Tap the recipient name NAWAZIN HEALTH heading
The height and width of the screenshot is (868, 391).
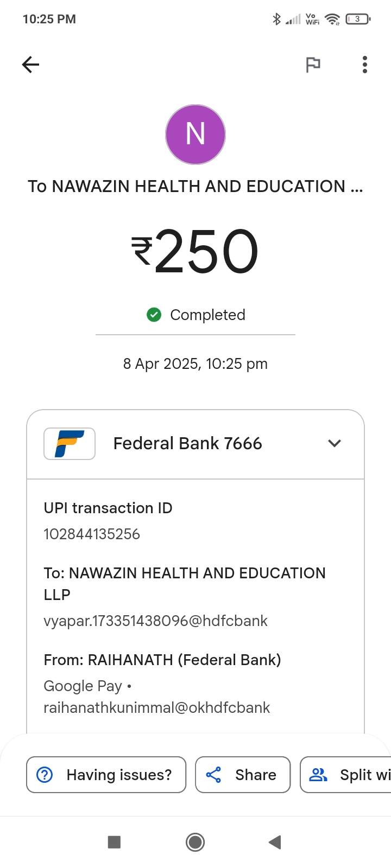195,187
